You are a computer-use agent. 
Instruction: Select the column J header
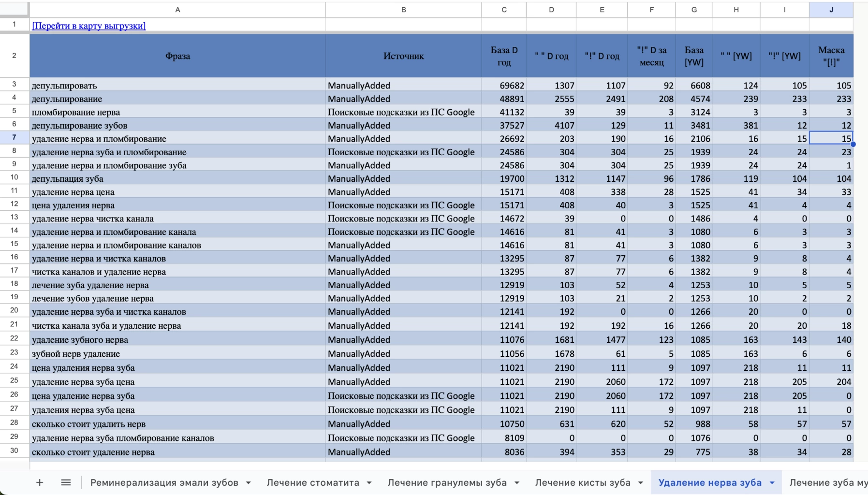point(831,10)
